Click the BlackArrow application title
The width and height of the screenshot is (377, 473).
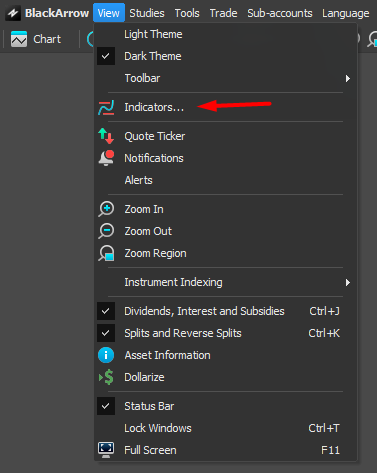57,13
